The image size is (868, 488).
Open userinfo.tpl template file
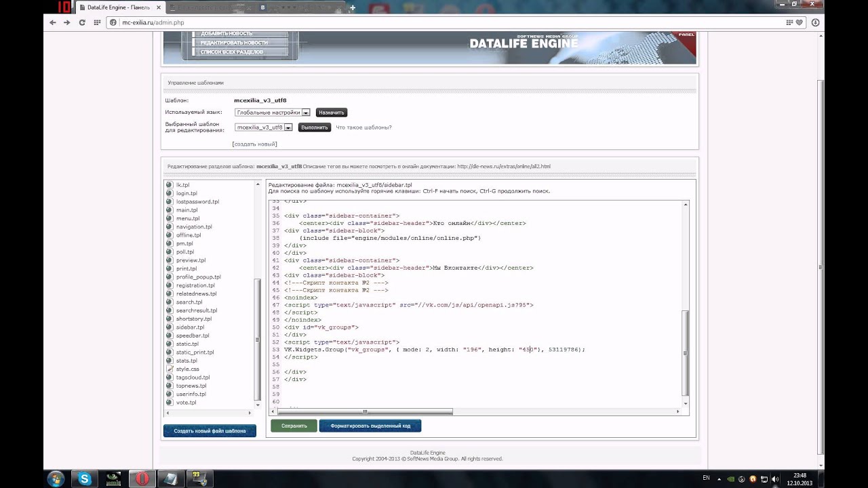pos(191,394)
